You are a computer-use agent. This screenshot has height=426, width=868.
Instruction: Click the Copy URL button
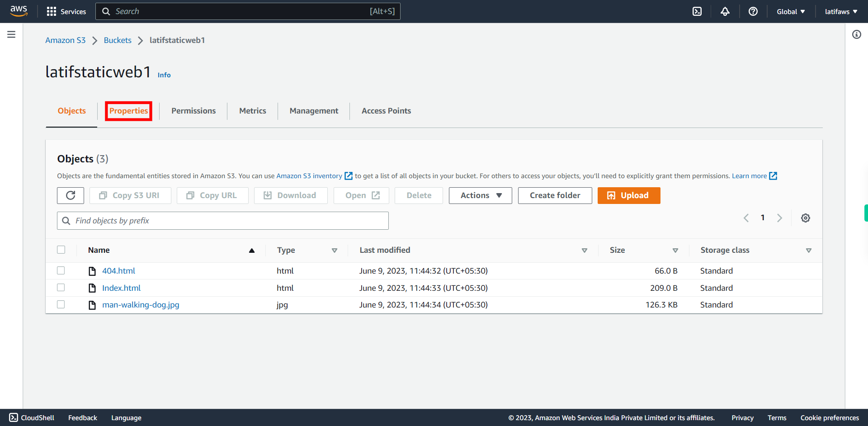tap(212, 195)
